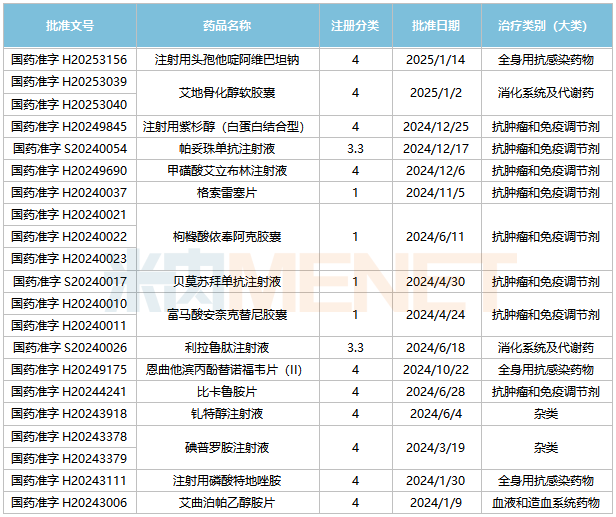Select cell 国药准字 H20253040

tap(69, 104)
